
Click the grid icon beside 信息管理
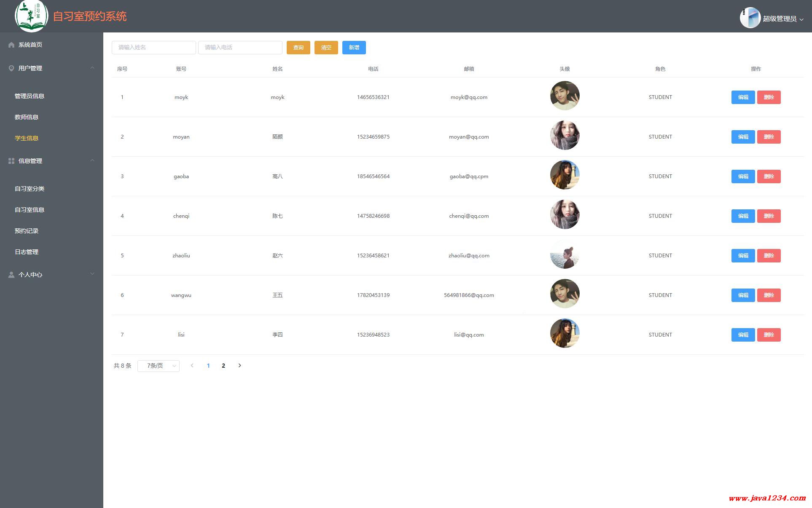point(11,161)
